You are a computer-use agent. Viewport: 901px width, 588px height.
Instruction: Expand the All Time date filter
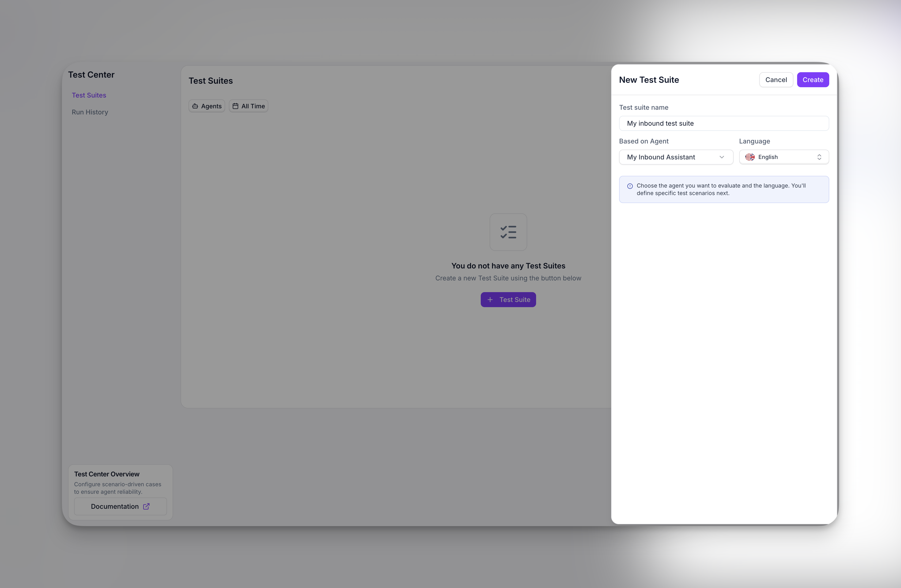click(248, 106)
